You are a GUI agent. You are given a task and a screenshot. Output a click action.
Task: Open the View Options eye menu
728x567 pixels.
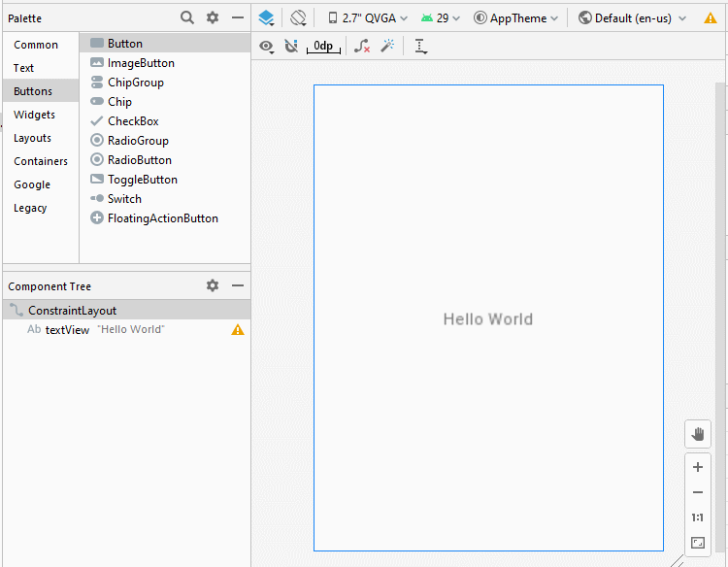(x=266, y=46)
